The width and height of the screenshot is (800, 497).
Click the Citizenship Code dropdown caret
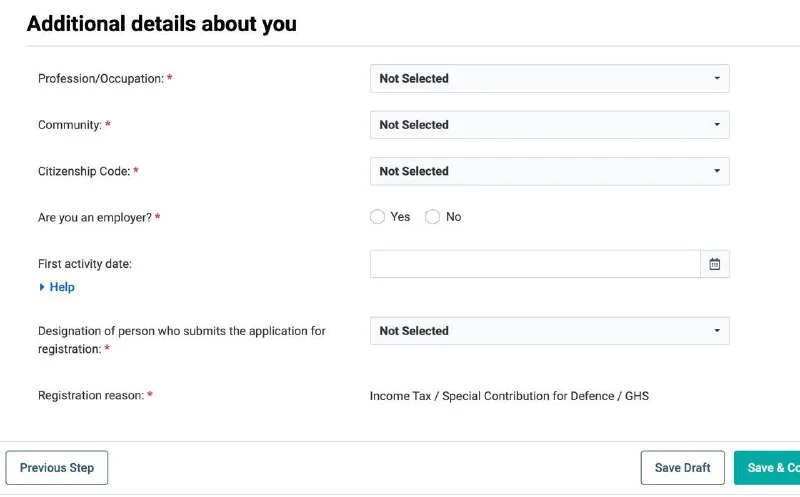pos(717,171)
